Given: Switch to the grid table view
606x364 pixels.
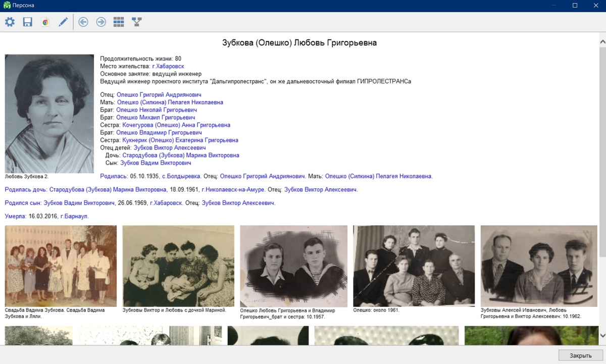Looking at the screenshot, I should [118, 22].
